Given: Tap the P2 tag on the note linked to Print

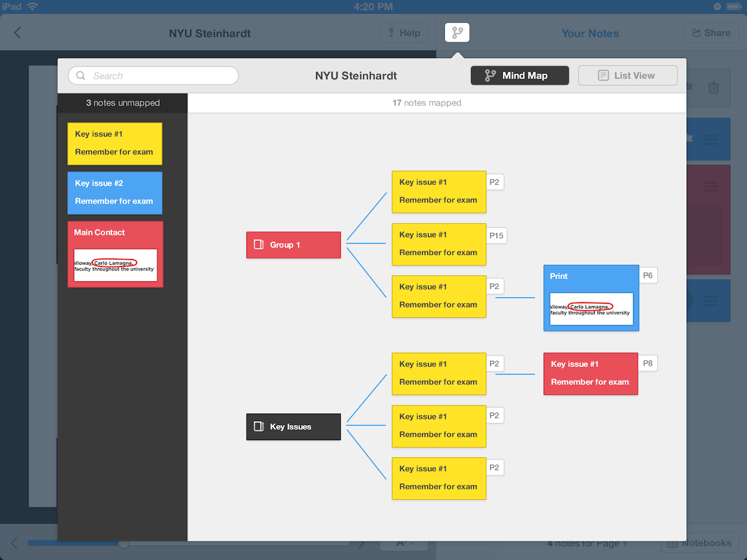Looking at the screenshot, I should click(x=495, y=287).
